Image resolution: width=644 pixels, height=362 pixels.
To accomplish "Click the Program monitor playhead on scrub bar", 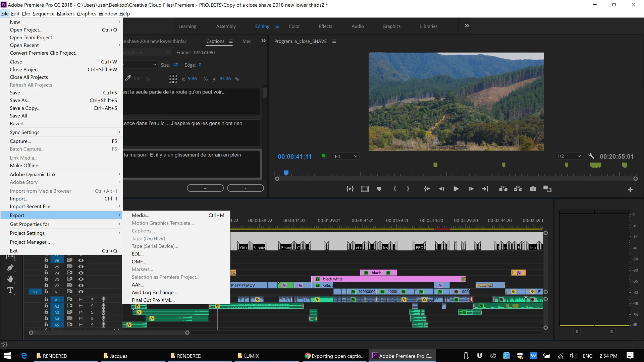I will coord(286,173).
